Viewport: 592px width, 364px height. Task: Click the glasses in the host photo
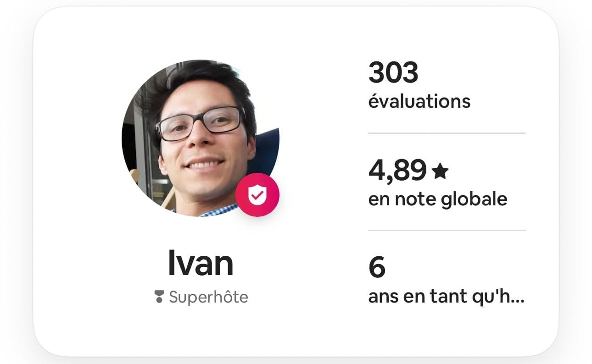(200, 123)
